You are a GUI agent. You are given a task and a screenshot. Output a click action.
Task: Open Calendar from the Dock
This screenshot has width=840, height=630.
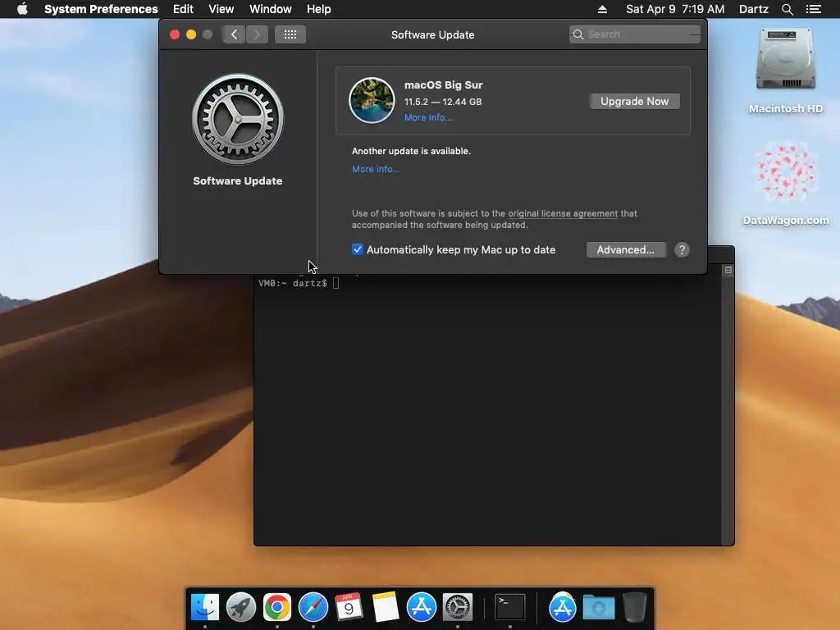[x=349, y=607]
